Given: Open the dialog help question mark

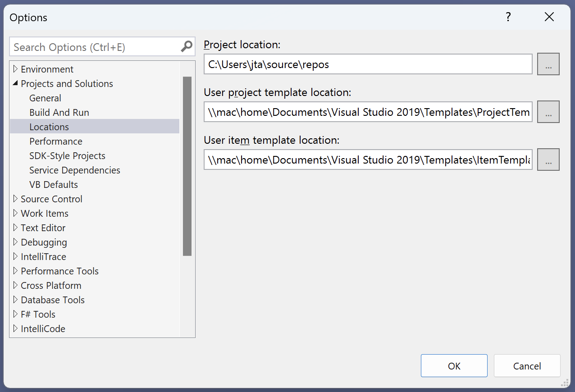Looking at the screenshot, I should [508, 17].
